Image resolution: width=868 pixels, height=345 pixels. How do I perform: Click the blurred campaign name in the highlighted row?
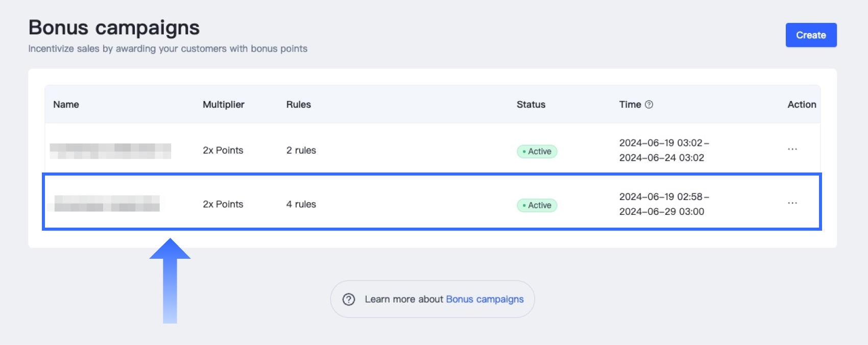107,204
